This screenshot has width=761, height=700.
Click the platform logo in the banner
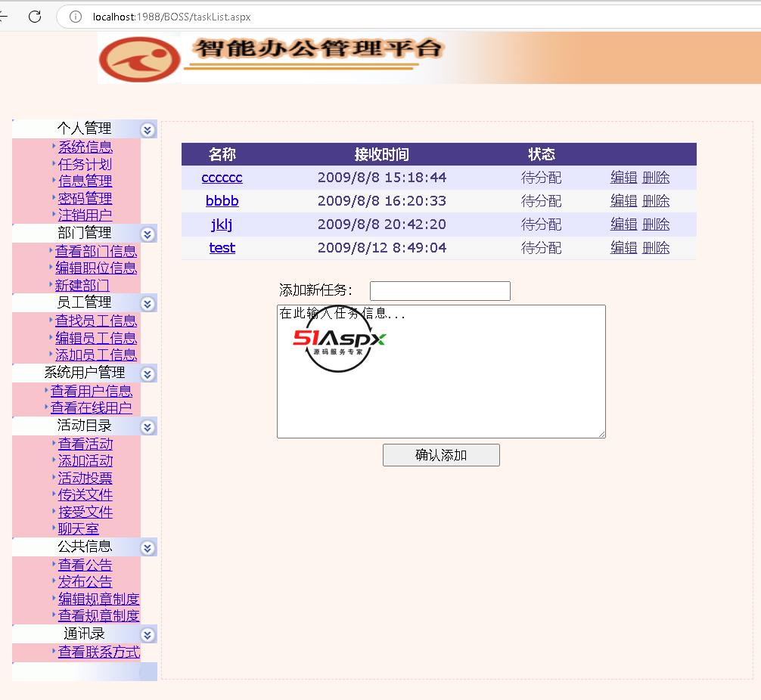[140, 59]
